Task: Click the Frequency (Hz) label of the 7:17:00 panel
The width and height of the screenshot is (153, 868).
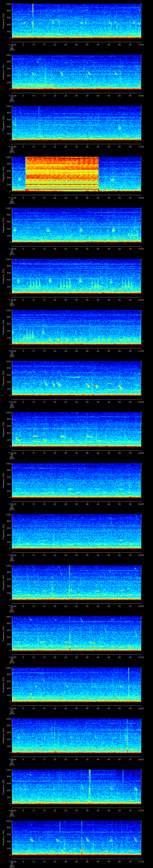Action: tap(3, 174)
